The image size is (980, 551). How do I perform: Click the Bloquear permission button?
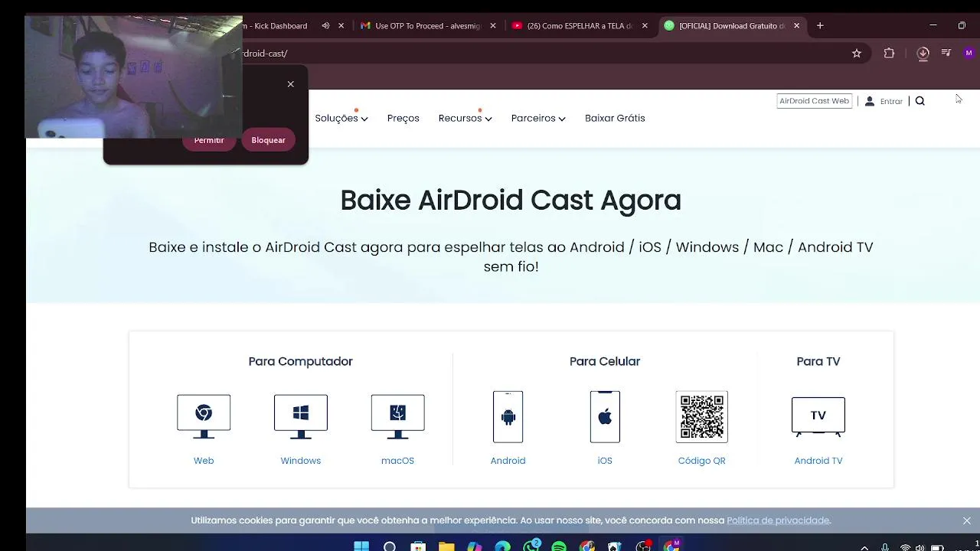268,140
